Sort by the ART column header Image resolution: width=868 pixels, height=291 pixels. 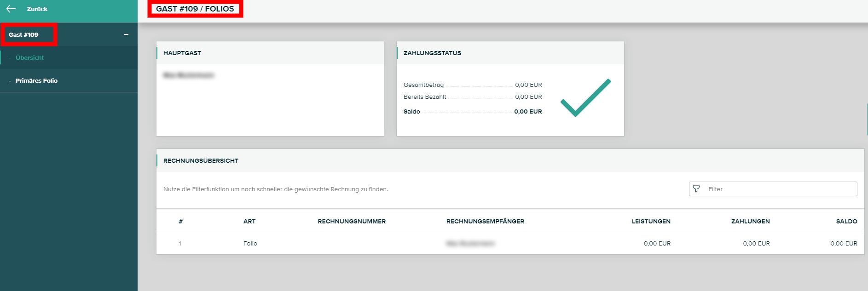(249, 221)
